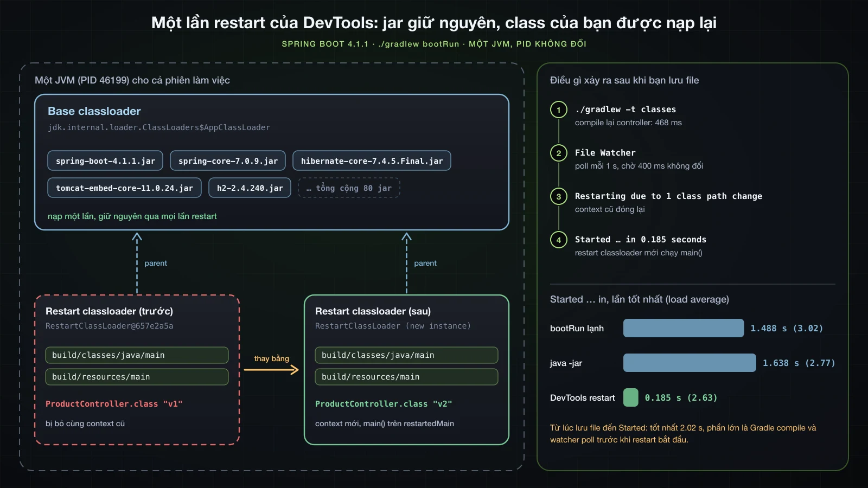The image size is (868, 488).
Task: Click the "Một JVM (PID 46199)" heading
Action: point(132,80)
